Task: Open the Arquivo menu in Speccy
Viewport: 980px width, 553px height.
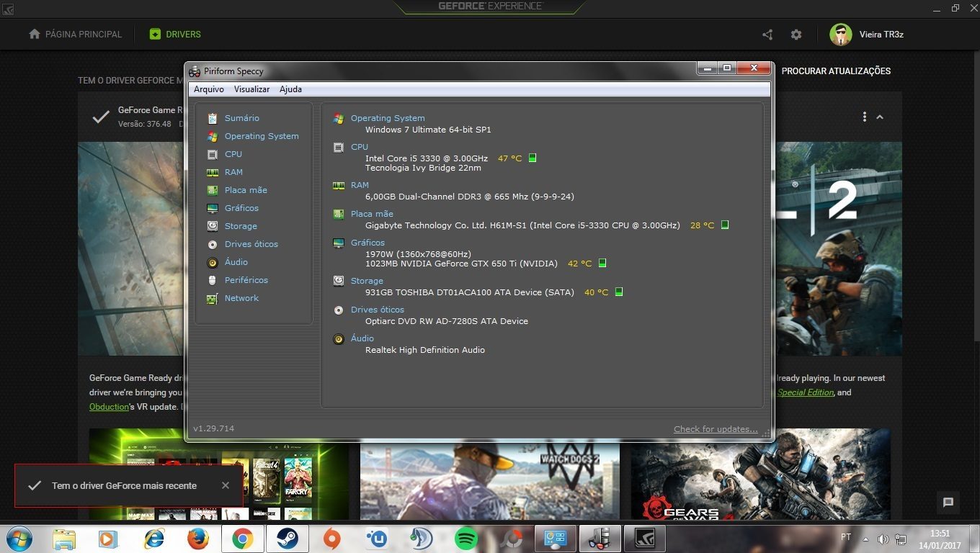Action: [209, 89]
